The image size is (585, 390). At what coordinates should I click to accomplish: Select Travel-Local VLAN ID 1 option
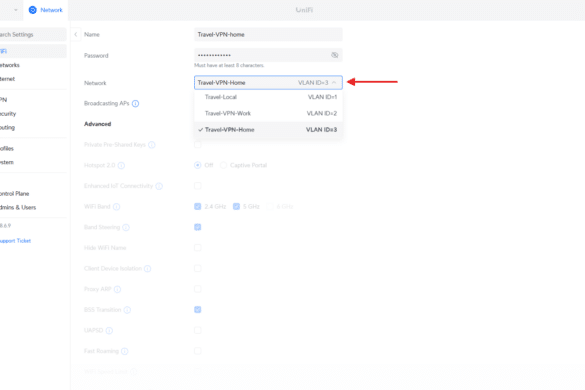pos(268,97)
